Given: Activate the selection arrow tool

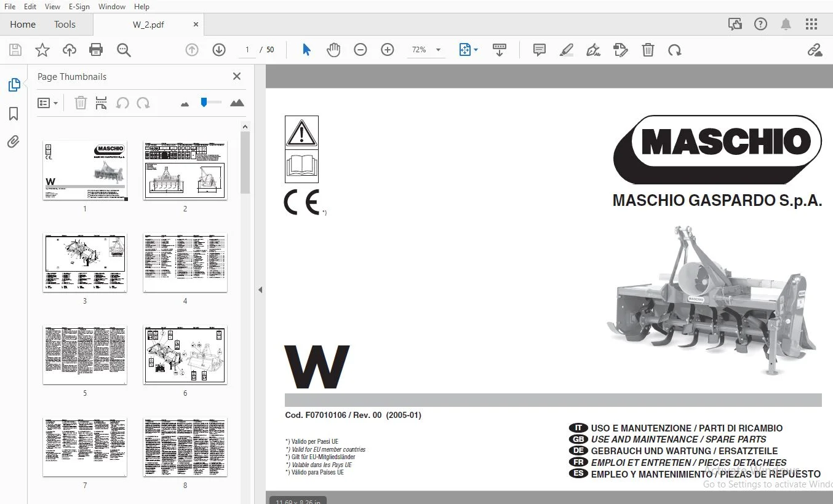Looking at the screenshot, I should [306, 50].
